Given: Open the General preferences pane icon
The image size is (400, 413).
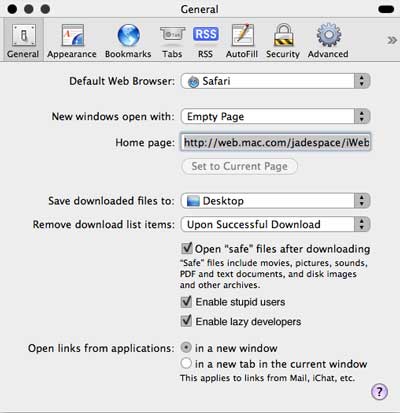Looking at the screenshot, I should tap(23, 40).
